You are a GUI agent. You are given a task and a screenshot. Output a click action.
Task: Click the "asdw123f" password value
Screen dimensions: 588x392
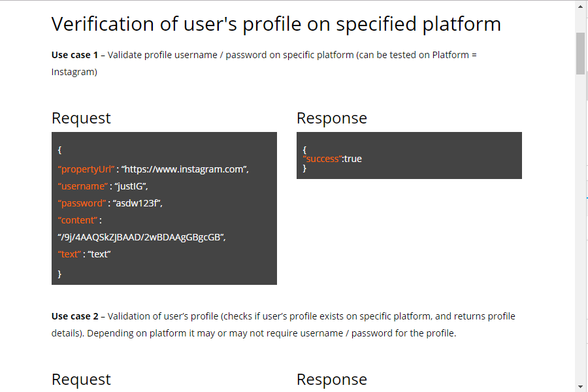click(137, 203)
